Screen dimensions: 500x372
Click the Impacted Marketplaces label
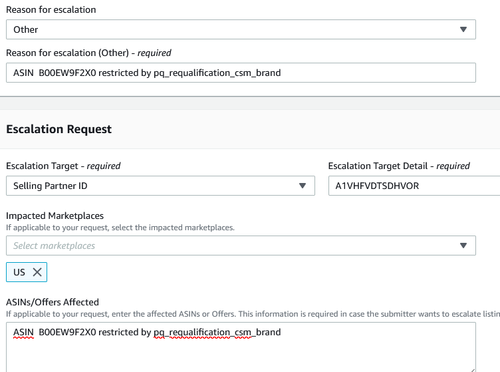pos(55,216)
